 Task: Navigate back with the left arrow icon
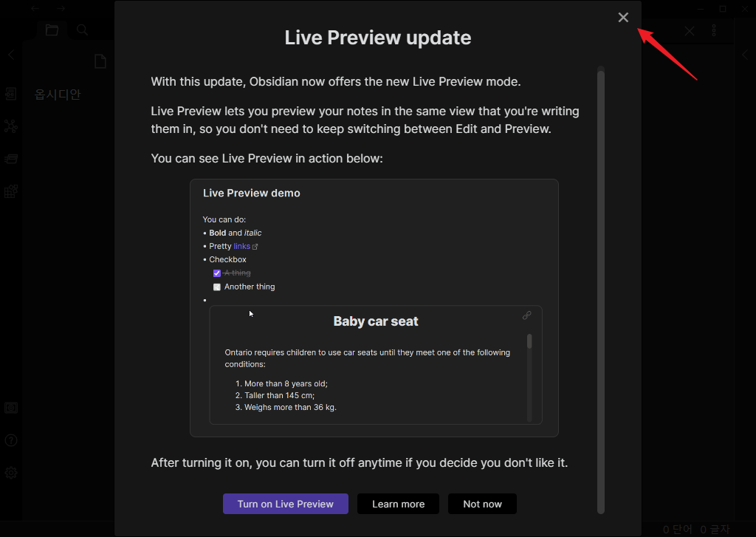click(35, 8)
